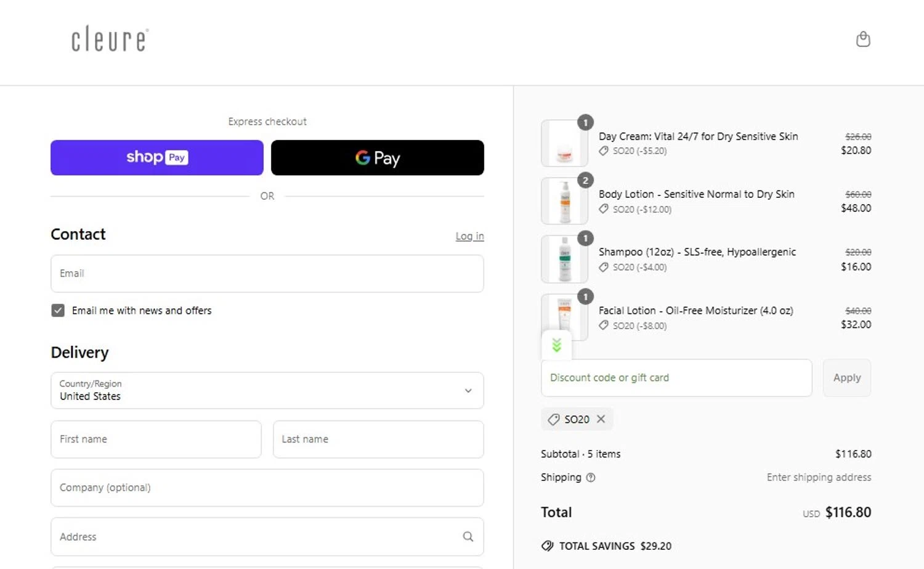Pay with Shop Pay express button
Image resolution: width=924 pixels, height=569 pixels.
pyautogui.click(x=157, y=158)
